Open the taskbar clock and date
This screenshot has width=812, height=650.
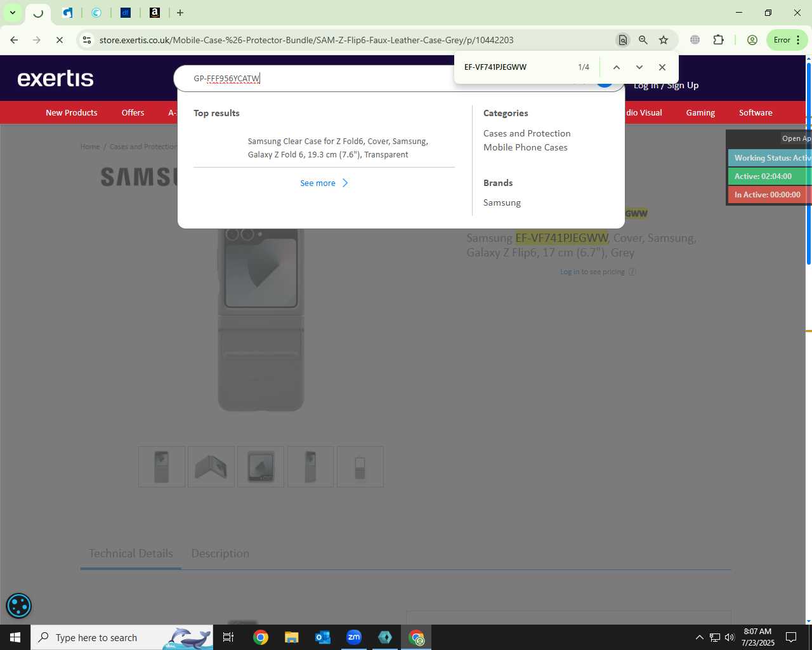pyautogui.click(x=757, y=637)
